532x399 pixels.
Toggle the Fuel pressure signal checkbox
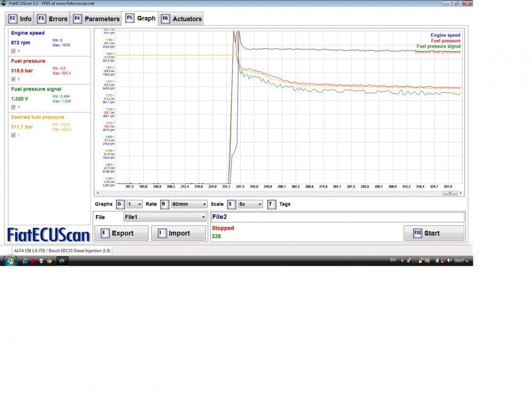click(x=13, y=107)
